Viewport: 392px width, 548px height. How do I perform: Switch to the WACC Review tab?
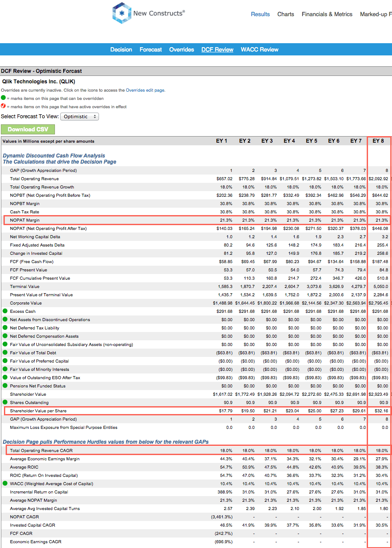coord(259,49)
